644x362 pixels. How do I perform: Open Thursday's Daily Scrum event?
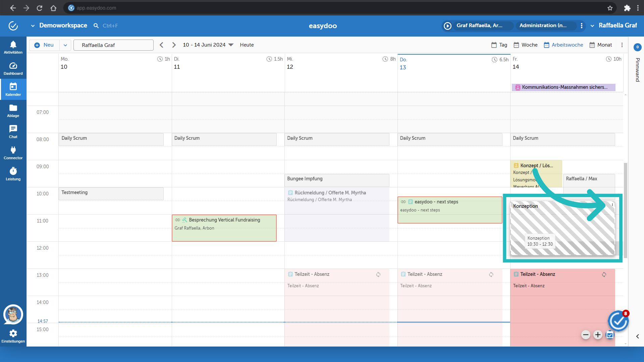pyautogui.click(x=450, y=139)
